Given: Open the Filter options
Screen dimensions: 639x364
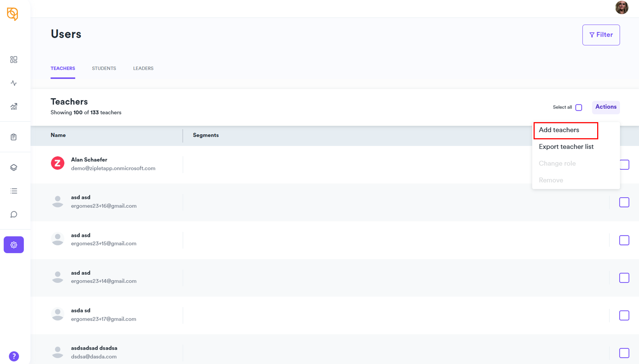Looking at the screenshot, I should (601, 35).
